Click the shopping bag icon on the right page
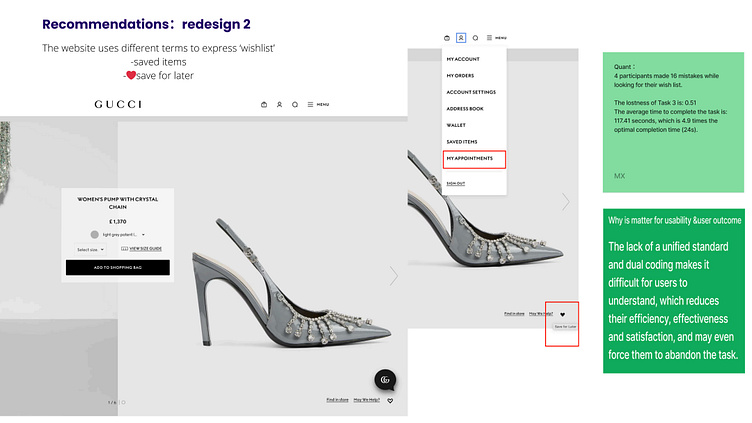 (x=447, y=38)
